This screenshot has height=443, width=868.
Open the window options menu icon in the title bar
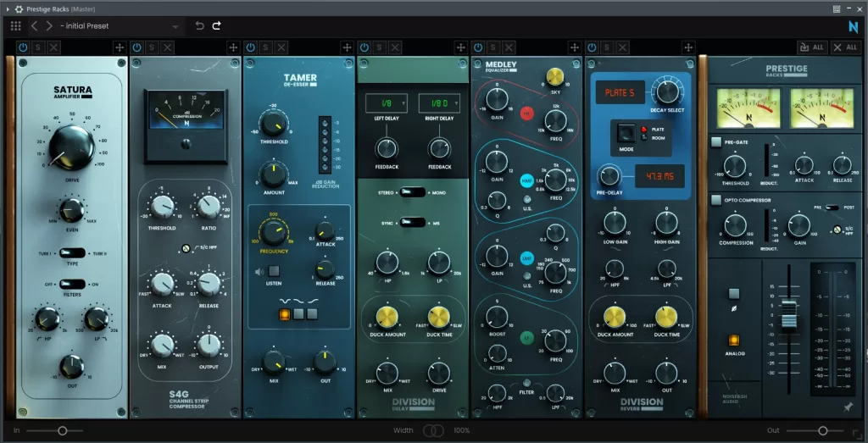pyautogui.click(x=837, y=8)
